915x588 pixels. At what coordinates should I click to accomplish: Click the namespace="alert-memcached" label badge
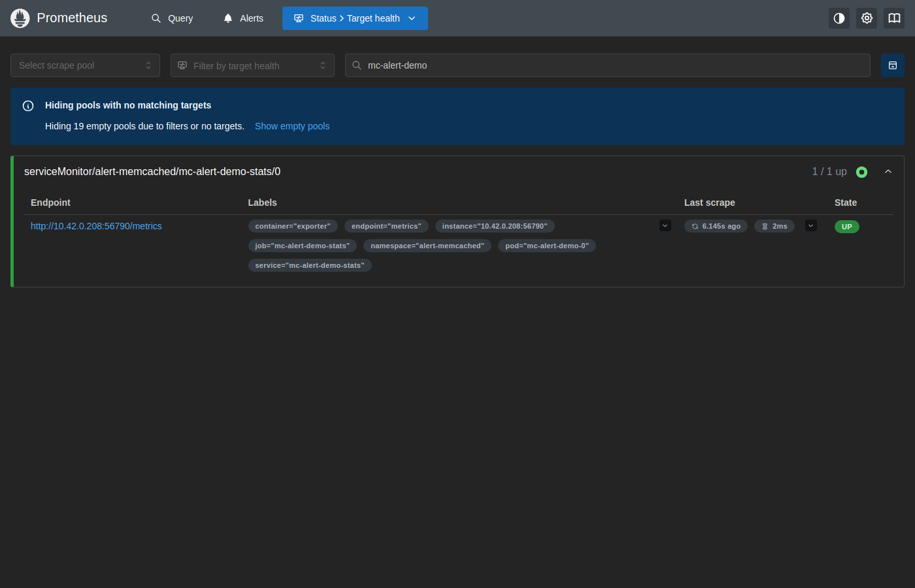(x=427, y=246)
